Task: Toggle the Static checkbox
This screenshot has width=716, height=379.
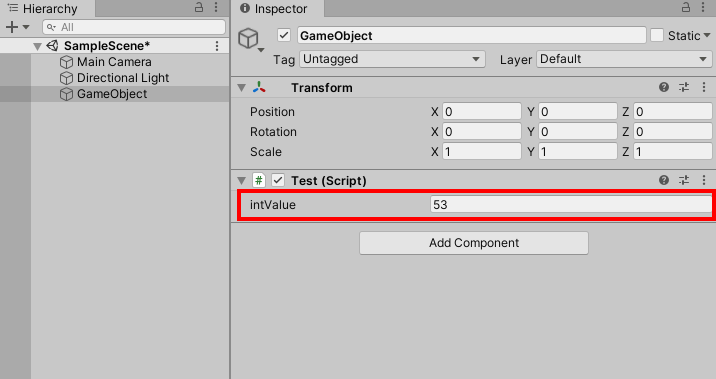Action: (x=657, y=35)
